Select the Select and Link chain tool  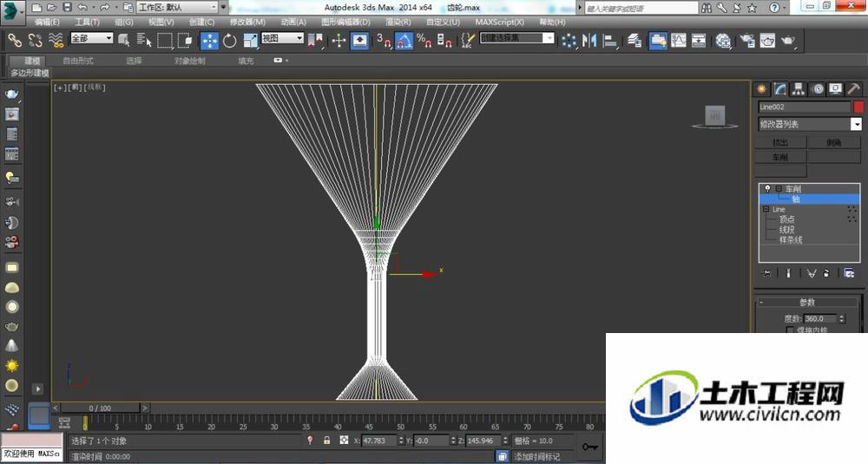[x=15, y=41]
